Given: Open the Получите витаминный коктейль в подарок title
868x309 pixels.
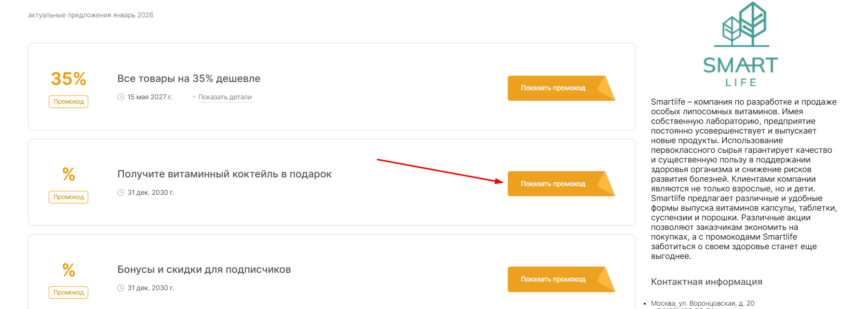Looking at the screenshot, I should (224, 174).
